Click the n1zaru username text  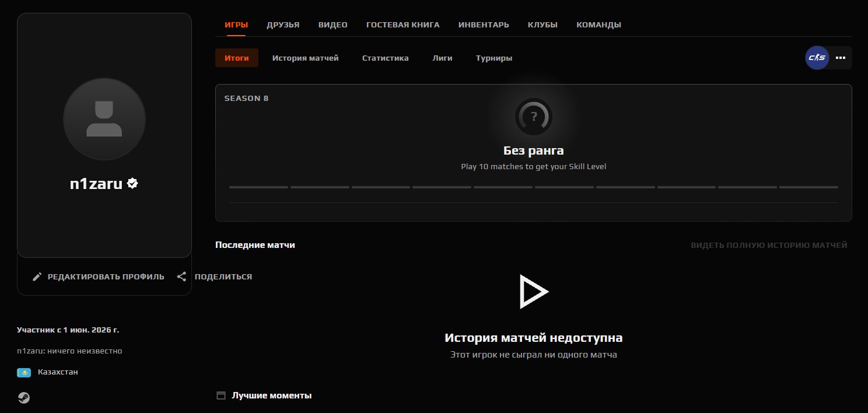(x=96, y=183)
